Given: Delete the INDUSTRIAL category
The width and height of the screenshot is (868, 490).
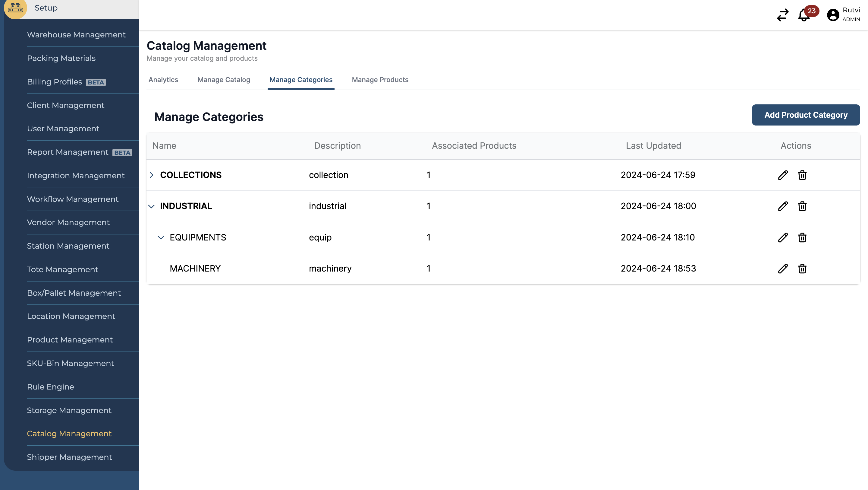Looking at the screenshot, I should (x=802, y=206).
